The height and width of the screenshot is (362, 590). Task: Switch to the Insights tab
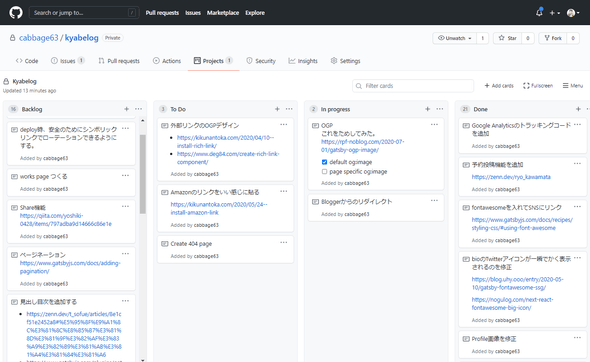pos(303,61)
